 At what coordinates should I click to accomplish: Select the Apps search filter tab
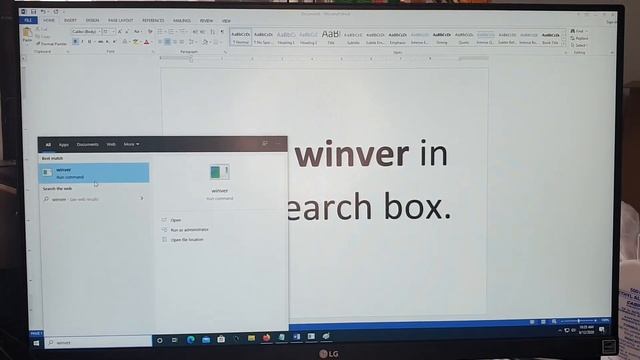coord(64,144)
